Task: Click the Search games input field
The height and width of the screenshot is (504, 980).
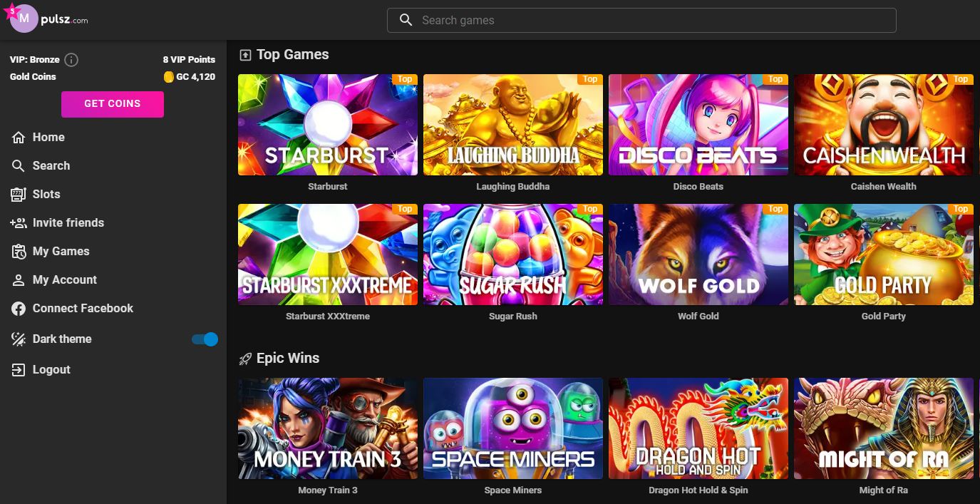Action: pos(641,20)
